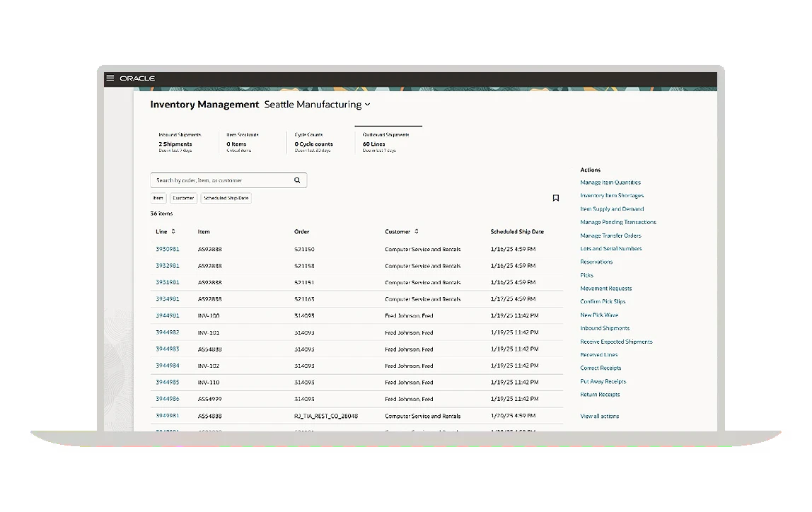The image size is (812, 512).
Task: Open New Pick Wave link
Action: (599, 315)
